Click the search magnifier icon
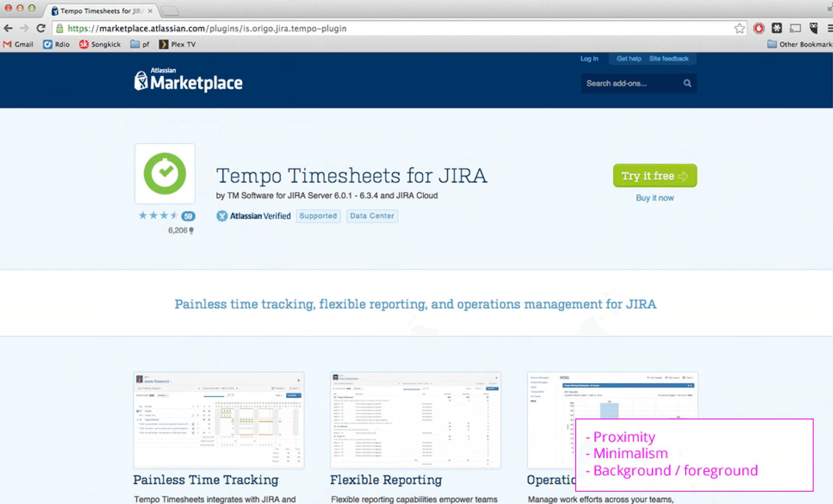The image size is (833, 504). pyautogui.click(x=687, y=83)
